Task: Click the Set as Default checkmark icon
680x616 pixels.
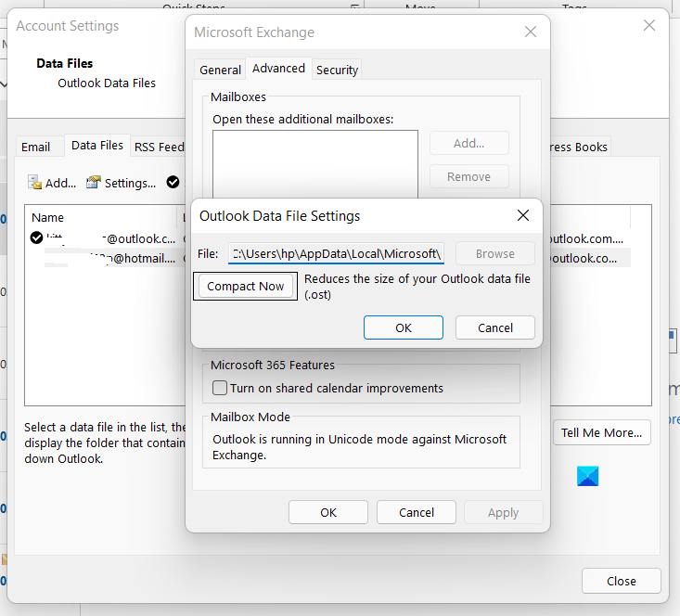Action: coord(173,182)
